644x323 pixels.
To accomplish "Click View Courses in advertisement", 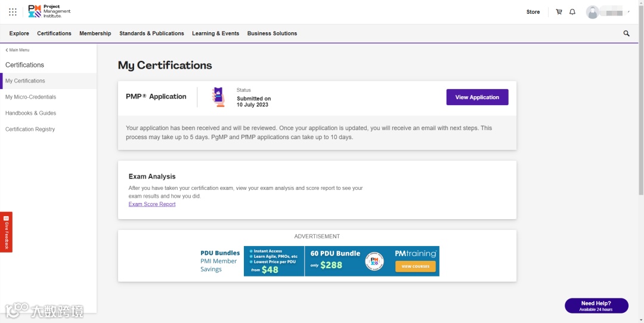I will (x=415, y=266).
